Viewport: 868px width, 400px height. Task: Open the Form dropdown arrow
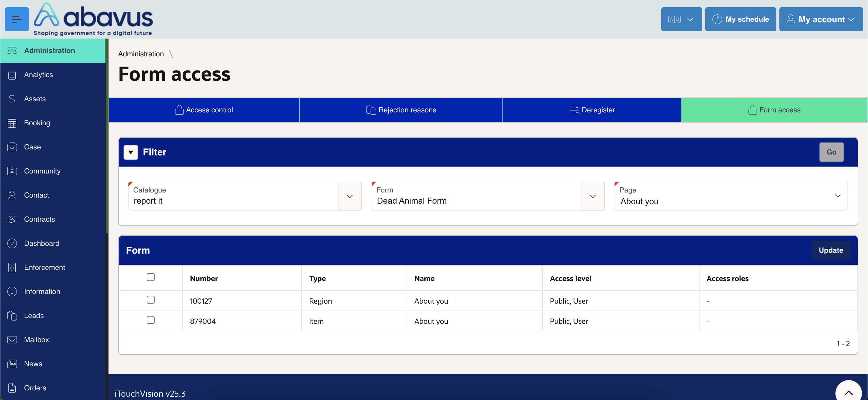pos(593,196)
